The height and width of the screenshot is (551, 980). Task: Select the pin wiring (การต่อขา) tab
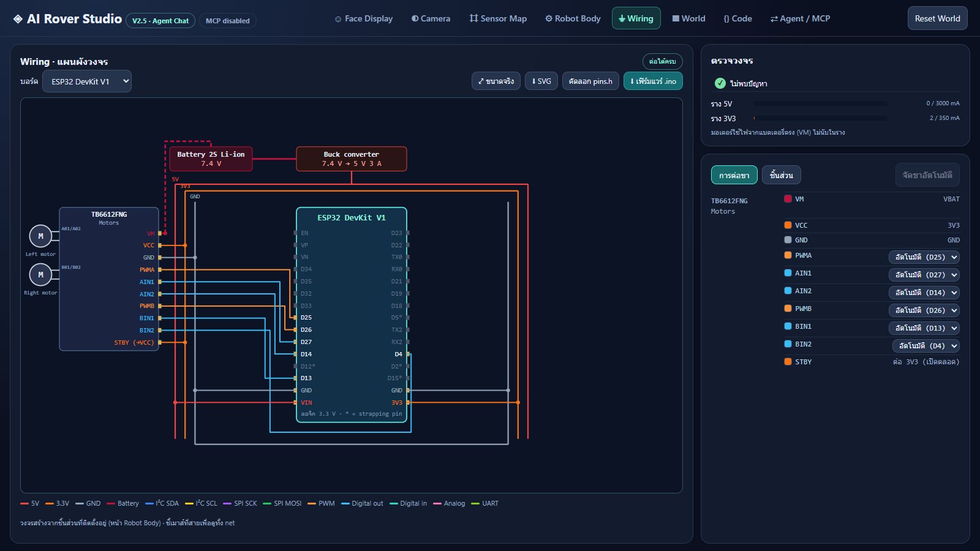734,175
